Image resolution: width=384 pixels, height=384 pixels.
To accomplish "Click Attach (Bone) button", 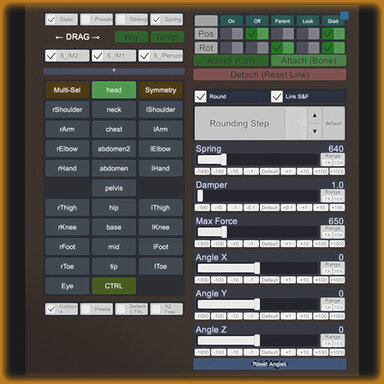I will [308, 61].
